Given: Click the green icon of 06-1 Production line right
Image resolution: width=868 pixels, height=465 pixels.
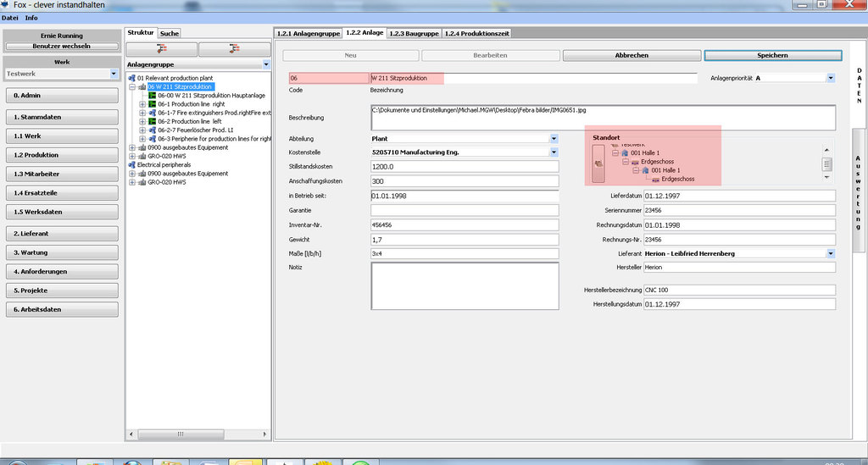Looking at the screenshot, I should (x=153, y=104).
